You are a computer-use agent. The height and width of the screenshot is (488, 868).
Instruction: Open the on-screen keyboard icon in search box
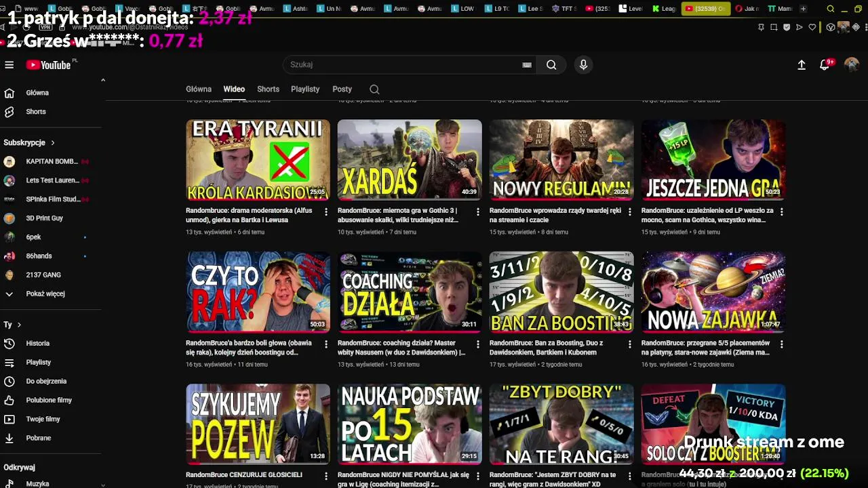tap(527, 65)
